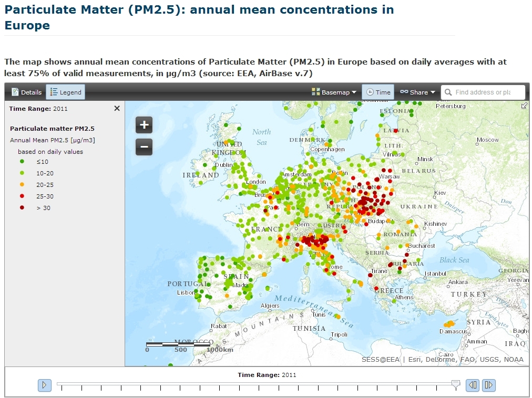Show the Details panel
The height and width of the screenshot is (398, 532).
click(26, 92)
